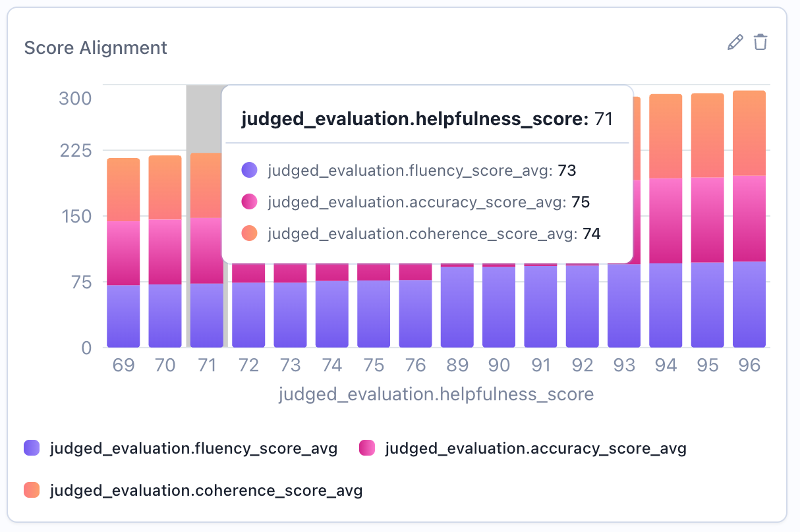Image resolution: width=800 pixels, height=532 pixels.
Task: Select the Score Alignment title
Action: (96, 47)
